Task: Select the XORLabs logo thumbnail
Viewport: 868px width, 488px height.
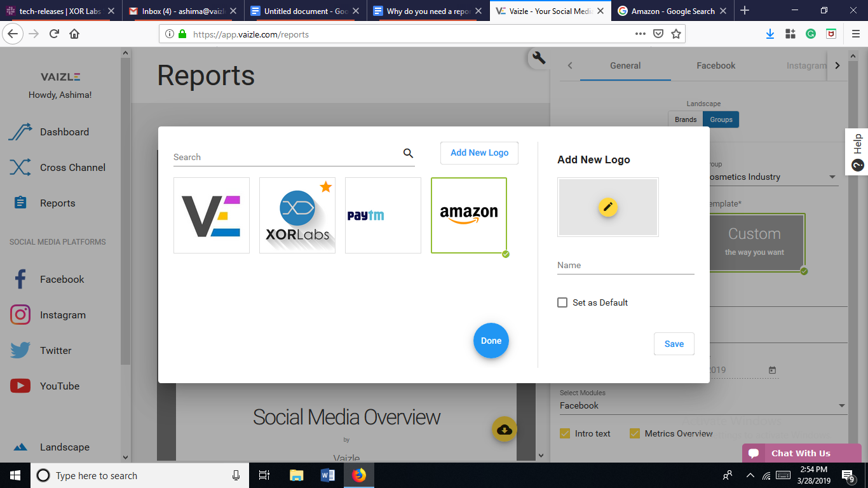Action: tap(297, 215)
